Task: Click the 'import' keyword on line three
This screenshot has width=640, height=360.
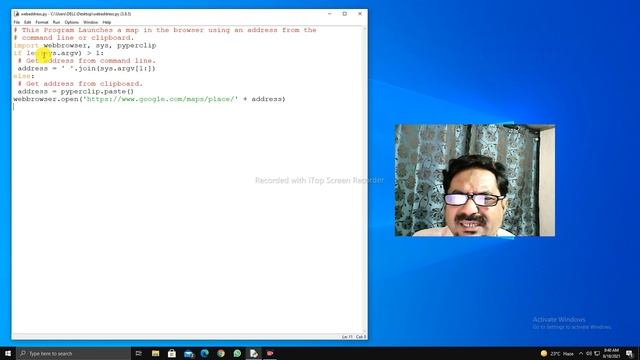Action: coord(26,45)
